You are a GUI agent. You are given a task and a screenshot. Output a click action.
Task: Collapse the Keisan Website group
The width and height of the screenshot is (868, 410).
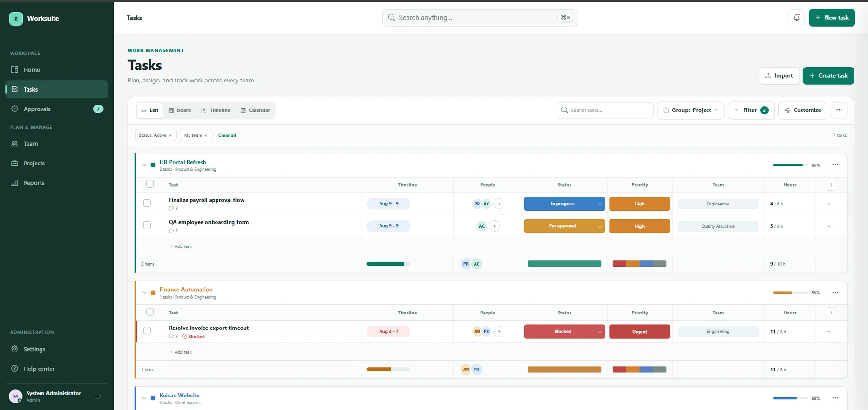(144, 398)
